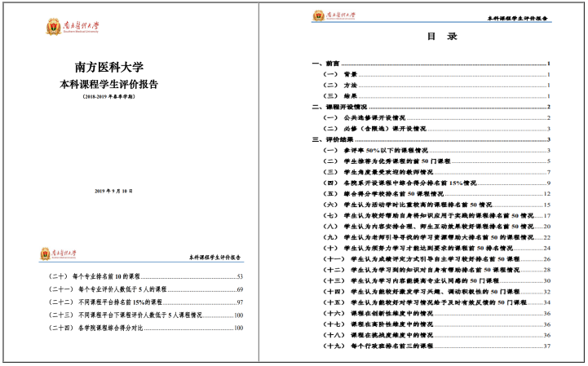The width and height of the screenshot is (588, 366).
Task: Open entry '学生认为活动学时比重较高的课程排名前 50 情况'
Action: (x=436, y=205)
